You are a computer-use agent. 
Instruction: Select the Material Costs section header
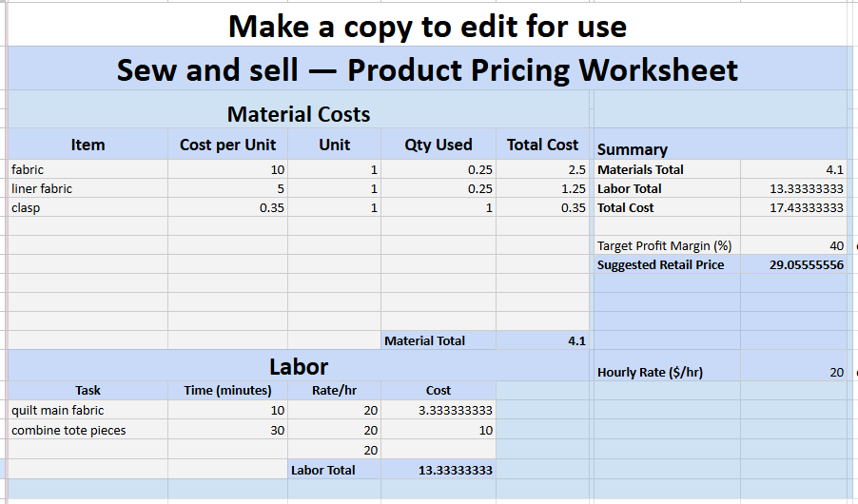click(298, 114)
